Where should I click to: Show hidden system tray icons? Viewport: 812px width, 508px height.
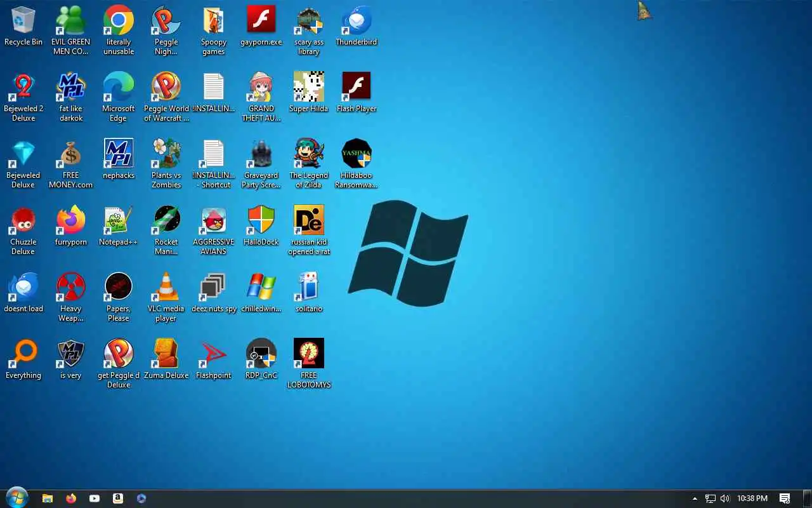[695, 498]
